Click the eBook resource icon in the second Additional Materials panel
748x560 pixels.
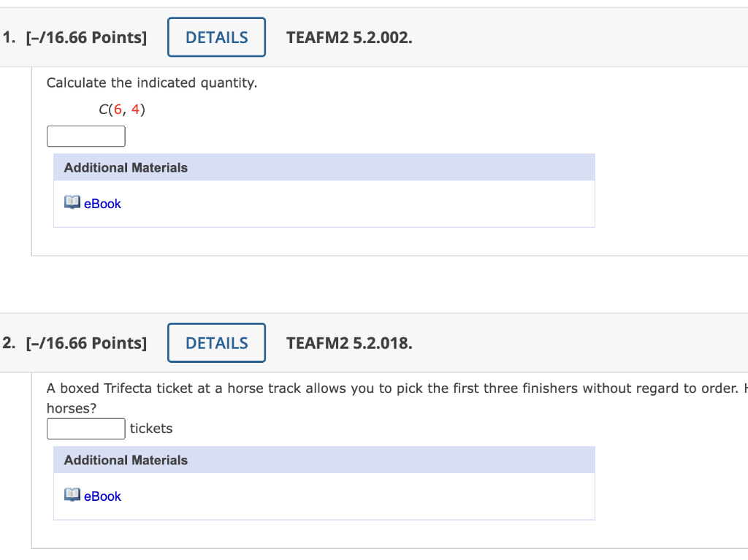point(72,494)
